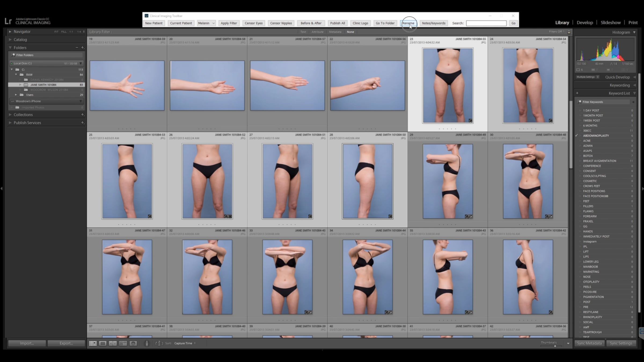Screen dimensions: 644x362
Task: Switch to the Slideshow module
Action: pyautogui.click(x=610, y=23)
